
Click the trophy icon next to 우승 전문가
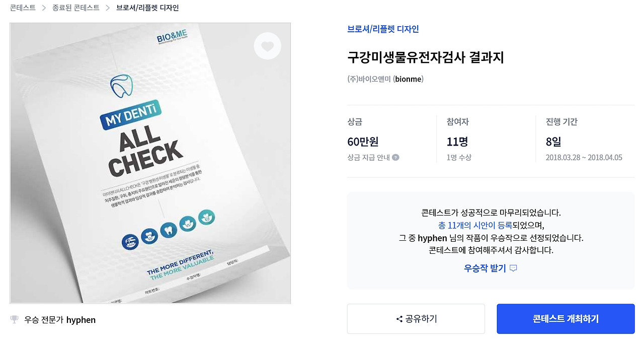point(15,319)
